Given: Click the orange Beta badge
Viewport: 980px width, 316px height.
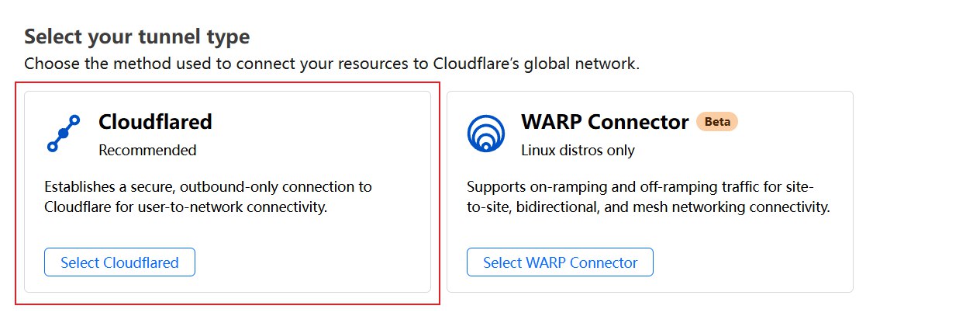Looking at the screenshot, I should pos(717,122).
